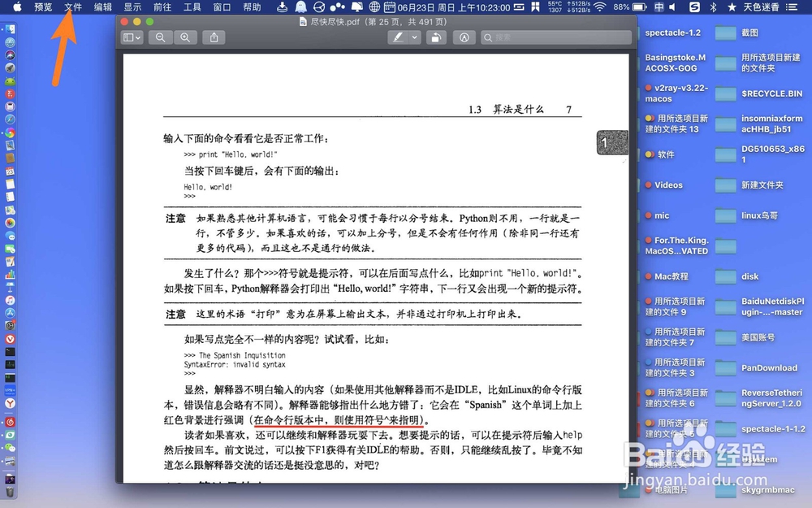812x508 pixels.
Task: Click the globe icon in menu bar
Action: 374,7
